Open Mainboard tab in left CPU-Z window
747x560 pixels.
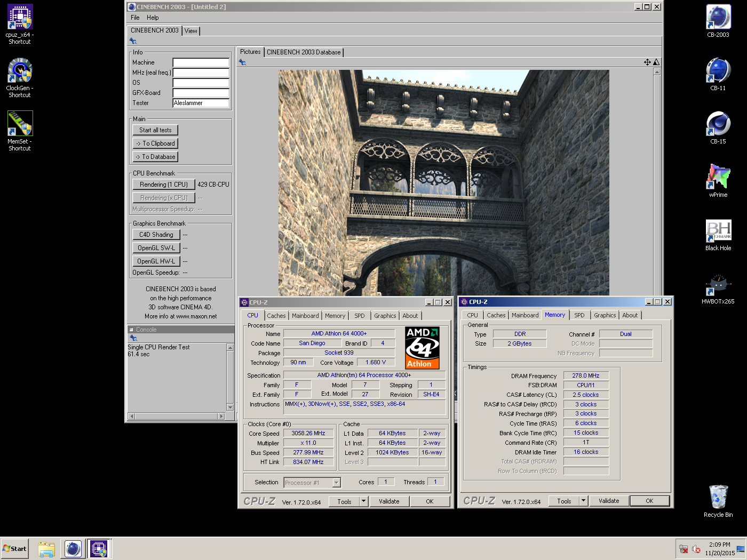coord(305,316)
